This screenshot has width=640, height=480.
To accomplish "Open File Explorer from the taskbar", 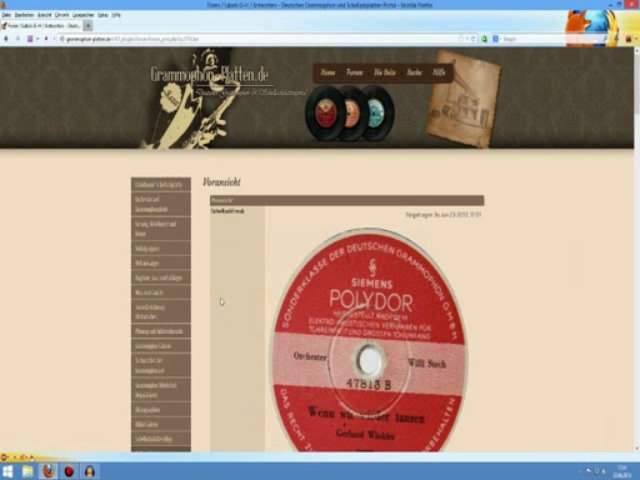I will pos(28,471).
